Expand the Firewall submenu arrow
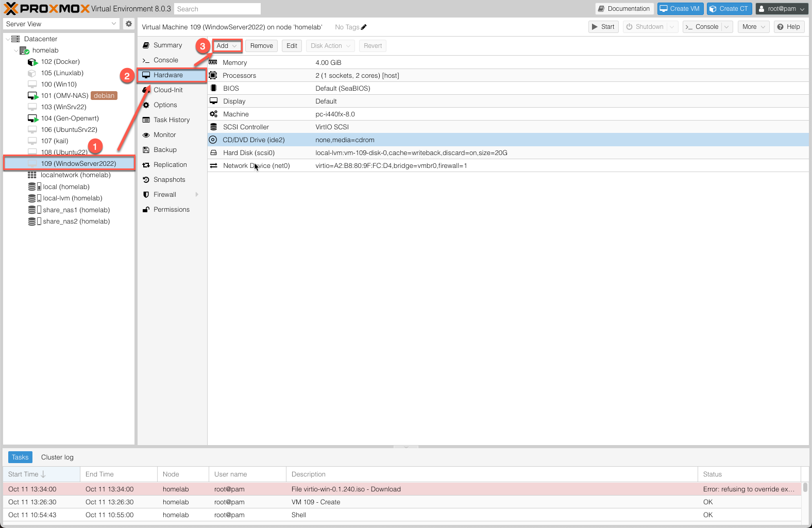The height and width of the screenshot is (528, 812). tap(197, 195)
